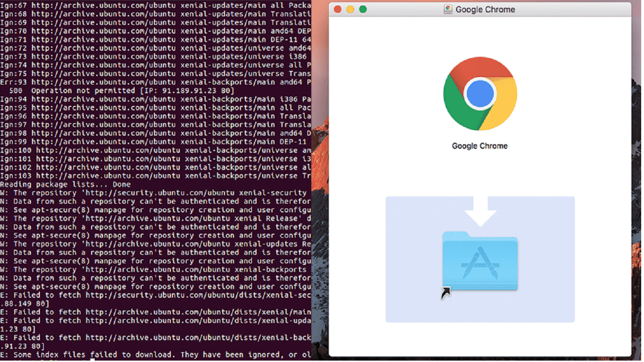
Task: Close the Google Chrome installer window
Action: coord(337,9)
